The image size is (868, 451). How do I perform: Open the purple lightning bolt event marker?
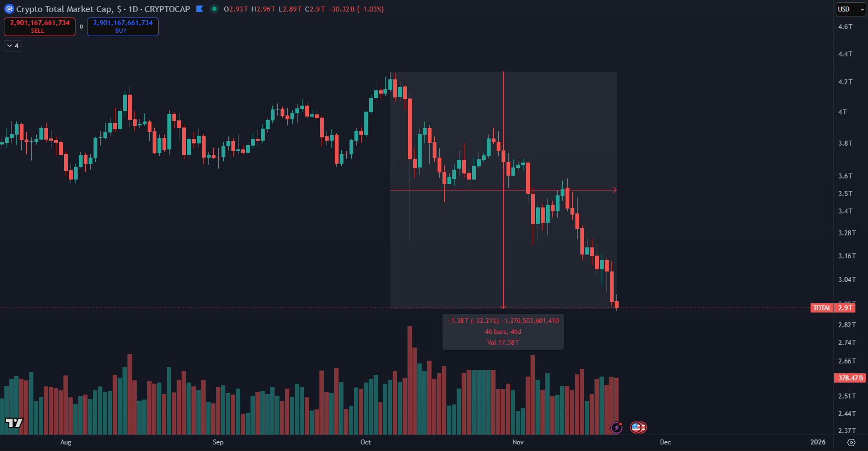point(617,427)
